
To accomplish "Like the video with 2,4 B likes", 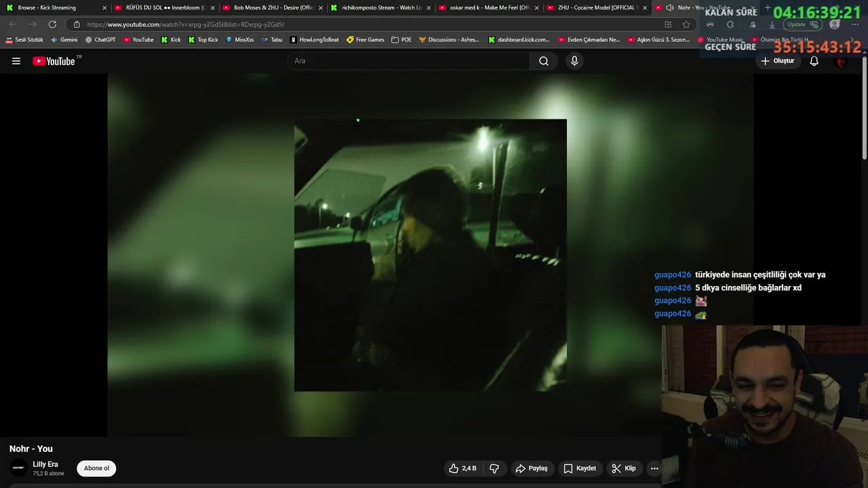I will [x=462, y=468].
